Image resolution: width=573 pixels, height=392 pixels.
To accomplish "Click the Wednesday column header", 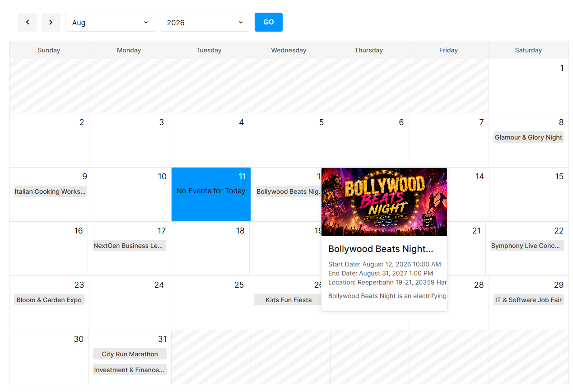I will tap(289, 50).
